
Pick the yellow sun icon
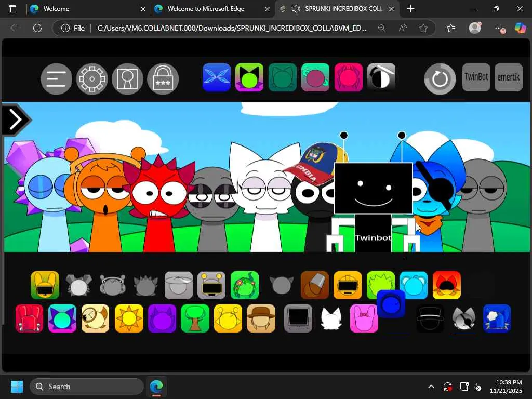pos(129,318)
